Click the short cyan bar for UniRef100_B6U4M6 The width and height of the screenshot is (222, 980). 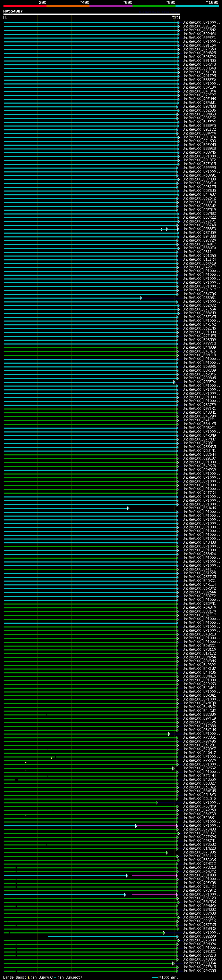(x=66, y=508)
